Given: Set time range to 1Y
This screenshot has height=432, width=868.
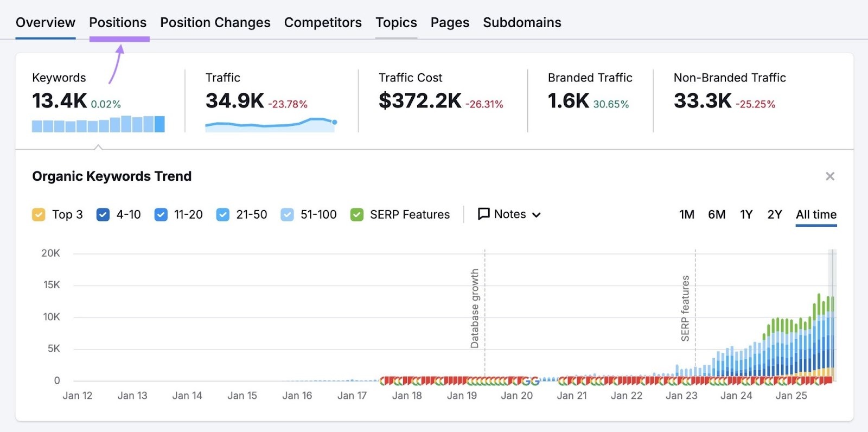Looking at the screenshot, I should 746,214.
